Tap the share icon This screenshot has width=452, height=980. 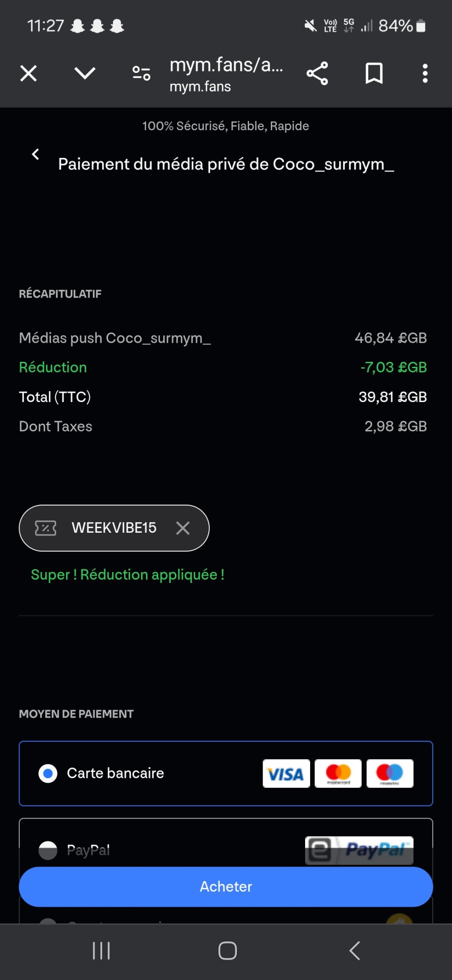point(317,73)
